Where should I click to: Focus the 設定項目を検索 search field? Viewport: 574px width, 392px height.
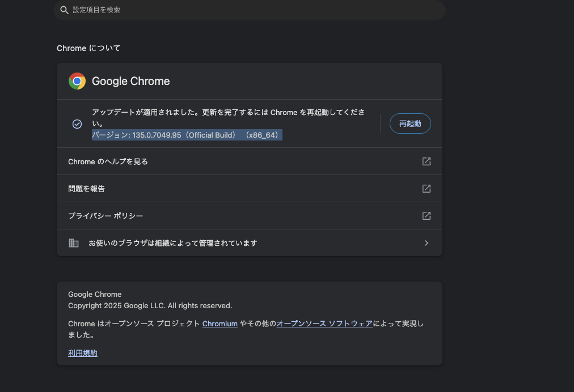coord(250,10)
